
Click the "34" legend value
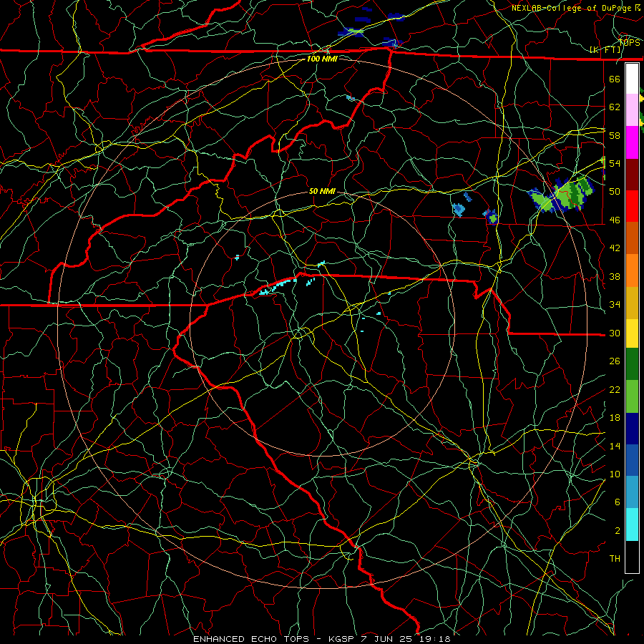615,305
